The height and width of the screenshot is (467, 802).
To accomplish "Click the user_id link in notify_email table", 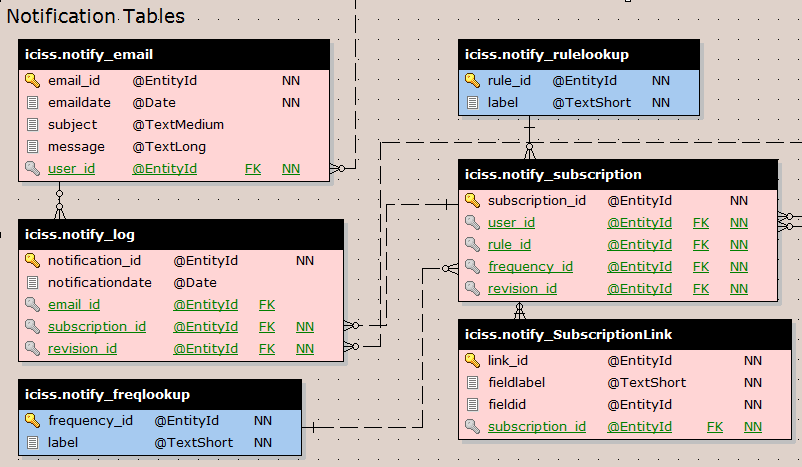I will pos(71,168).
